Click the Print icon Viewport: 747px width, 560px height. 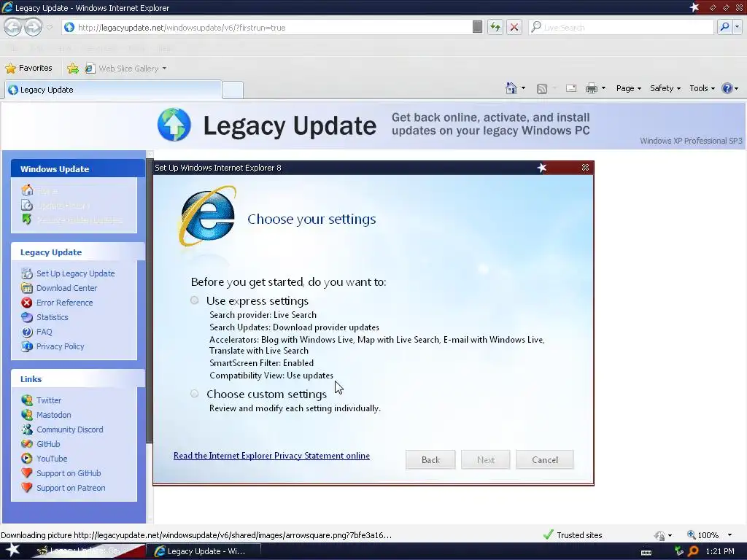(591, 88)
